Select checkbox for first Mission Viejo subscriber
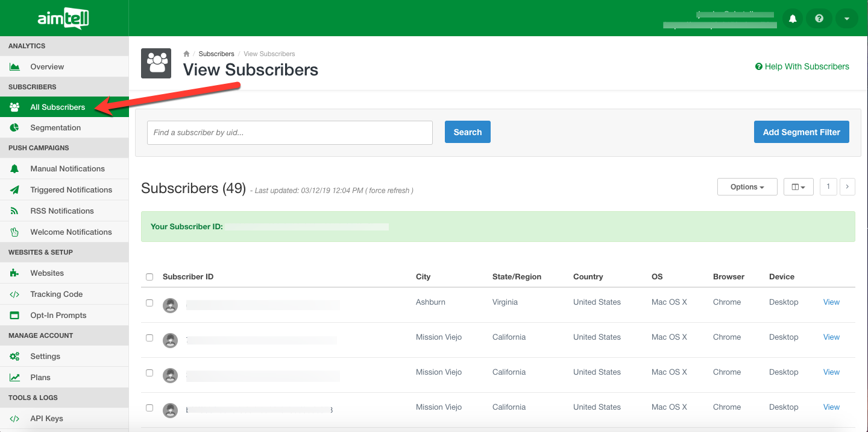This screenshot has width=868, height=432. click(x=149, y=338)
